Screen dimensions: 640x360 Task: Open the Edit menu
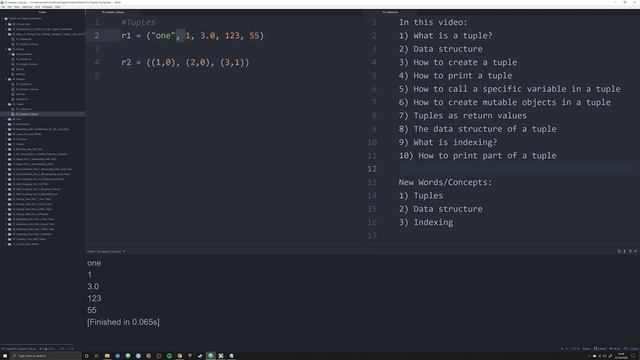click(9, 7)
